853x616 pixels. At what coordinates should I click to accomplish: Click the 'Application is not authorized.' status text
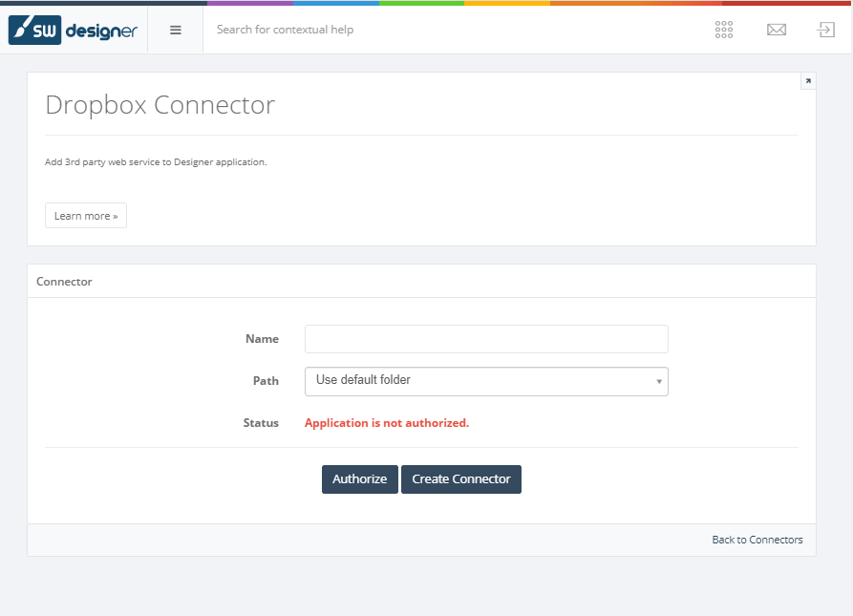[386, 423]
